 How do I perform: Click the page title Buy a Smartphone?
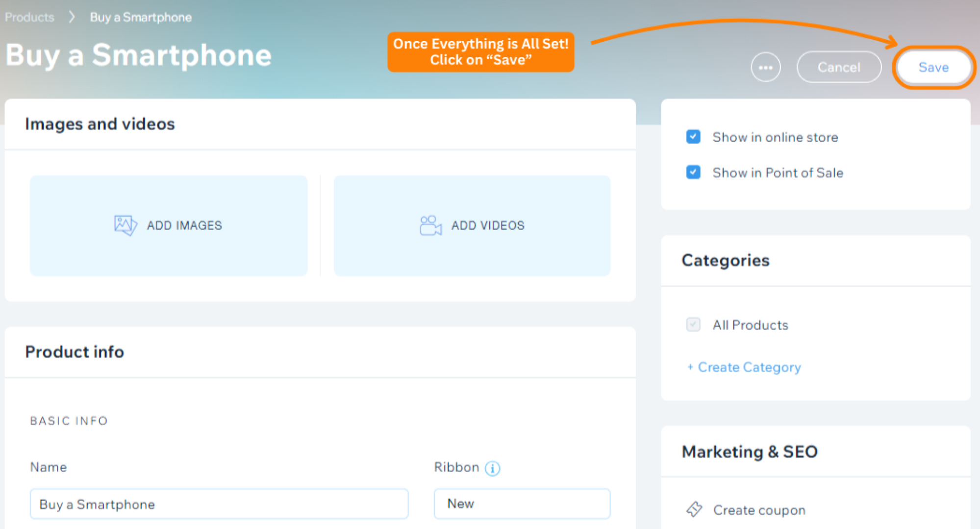click(x=138, y=55)
